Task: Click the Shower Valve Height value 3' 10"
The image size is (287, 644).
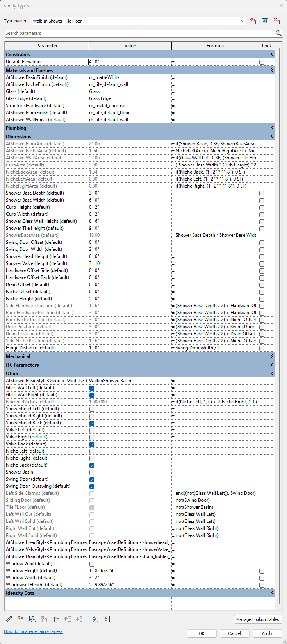Action: pyautogui.click(x=130, y=263)
